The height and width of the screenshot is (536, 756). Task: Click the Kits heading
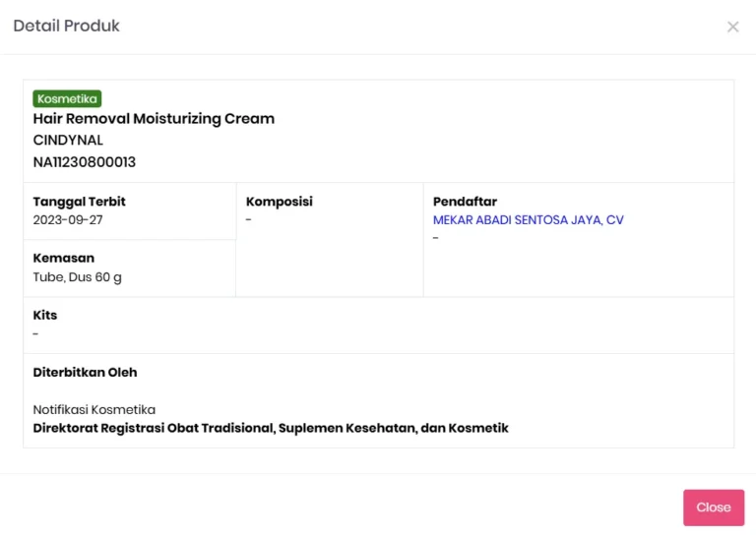tap(45, 315)
